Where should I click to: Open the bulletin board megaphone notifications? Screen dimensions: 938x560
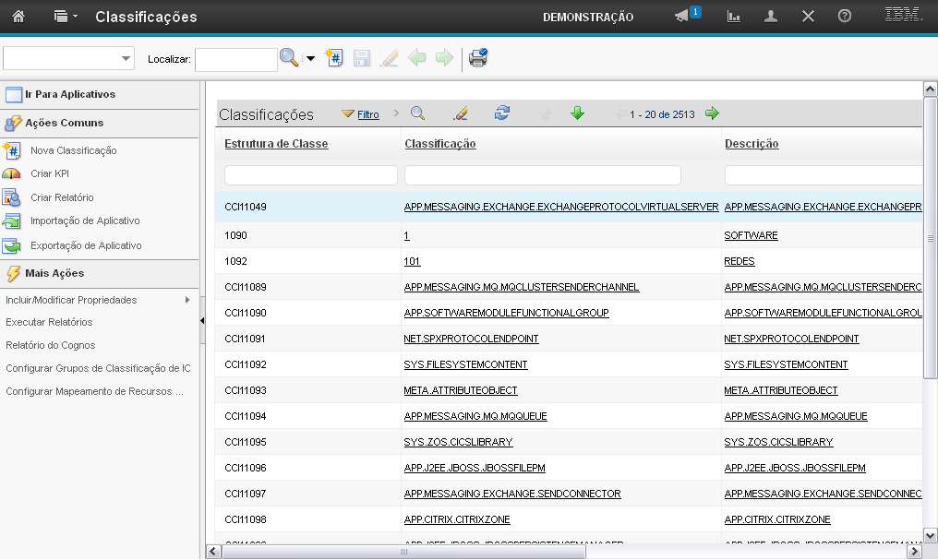[x=682, y=17]
